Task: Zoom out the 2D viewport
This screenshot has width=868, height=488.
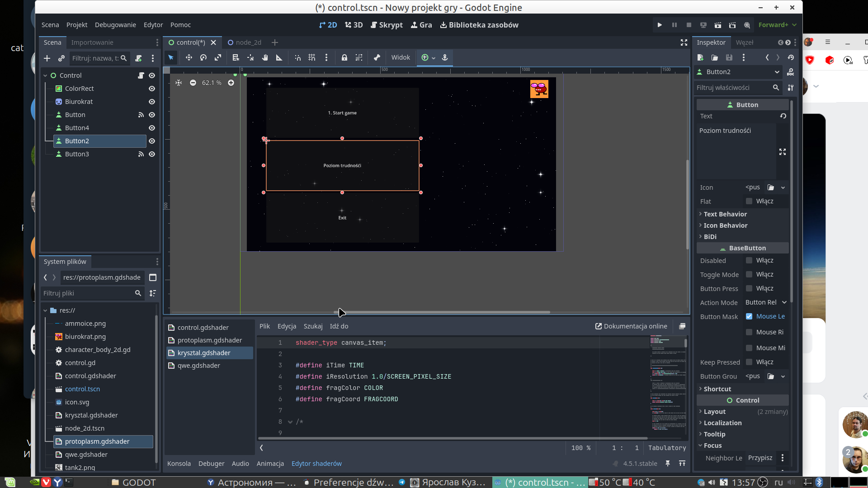Action: 193,83
